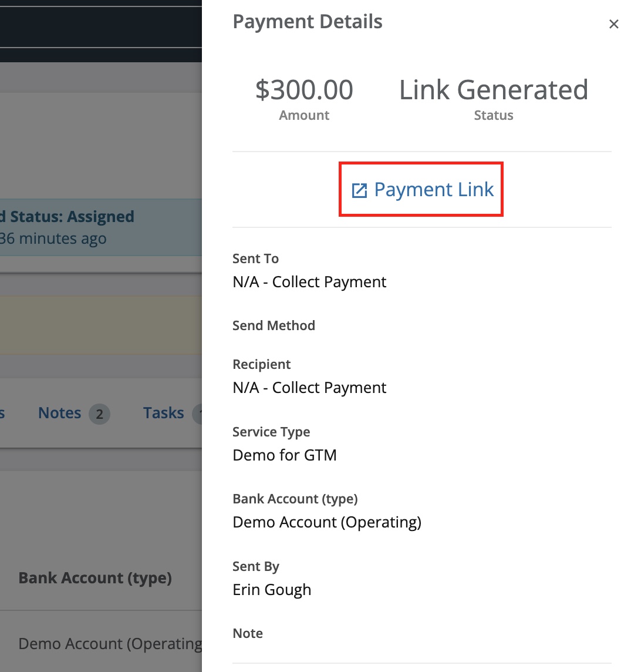
Task: Select the Recipient value N/A - Collect Payment
Action: tap(309, 388)
